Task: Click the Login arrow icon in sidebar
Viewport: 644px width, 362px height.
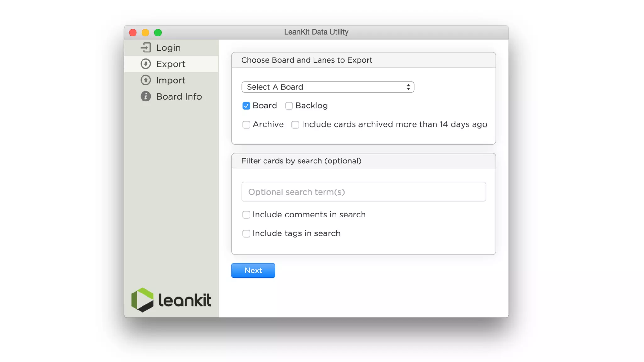Action: (146, 47)
